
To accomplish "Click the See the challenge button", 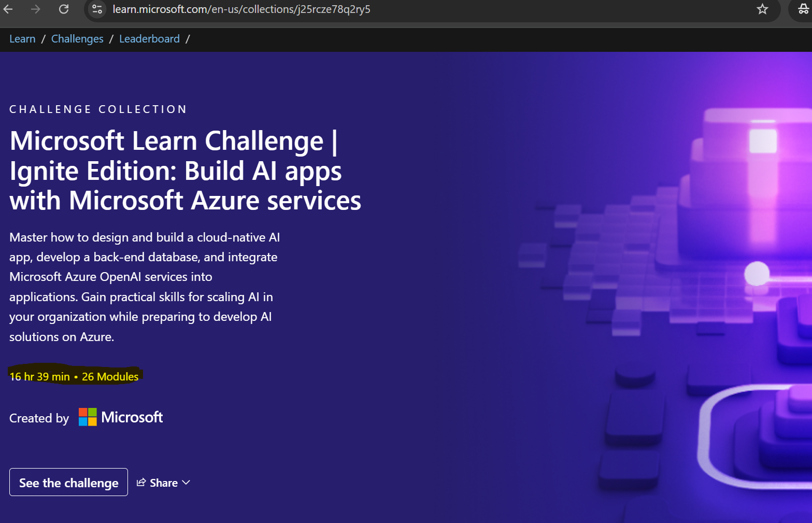I will point(68,482).
